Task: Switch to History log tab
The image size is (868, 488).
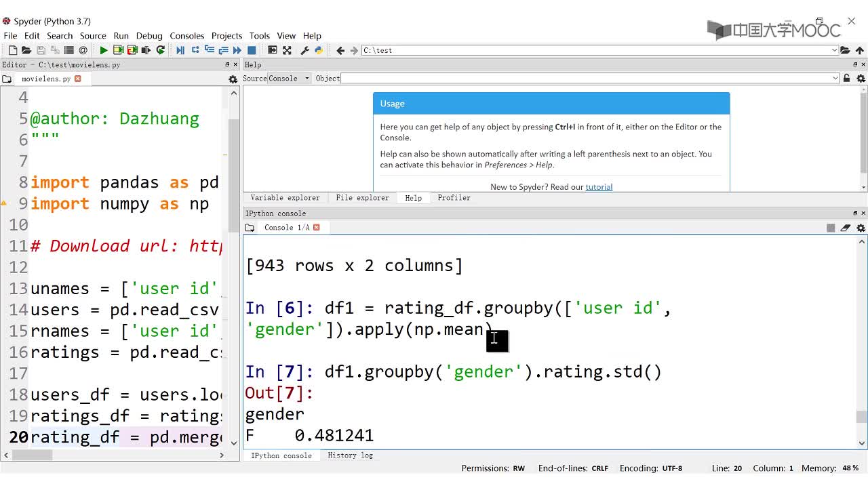Action: 350,455
